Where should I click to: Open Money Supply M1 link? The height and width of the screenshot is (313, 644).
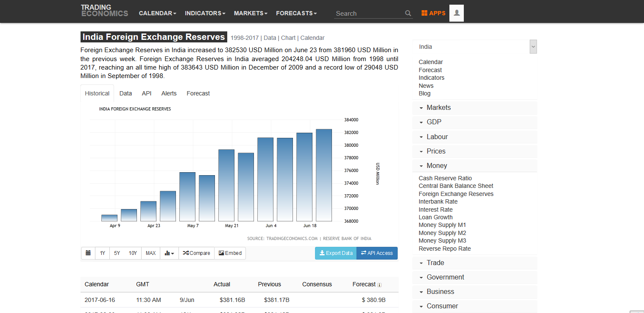point(442,225)
